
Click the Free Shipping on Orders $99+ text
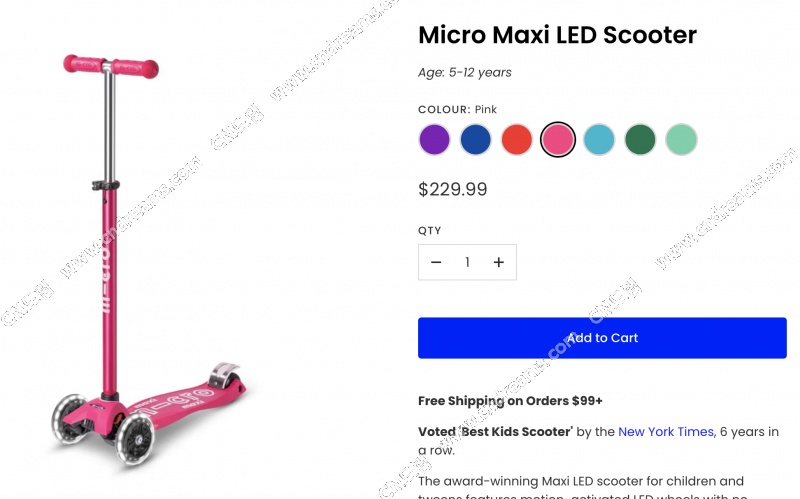click(x=510, y=401)
